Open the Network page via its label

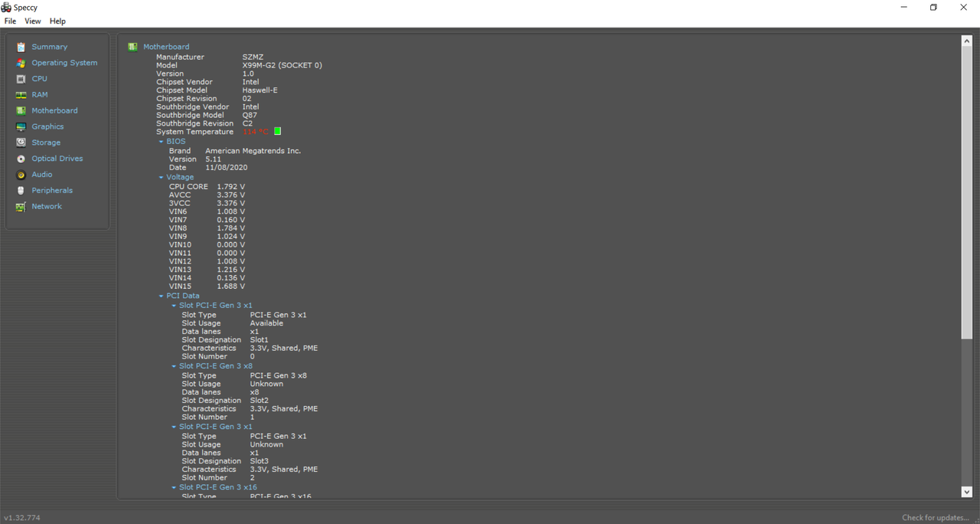pos(47,206)
